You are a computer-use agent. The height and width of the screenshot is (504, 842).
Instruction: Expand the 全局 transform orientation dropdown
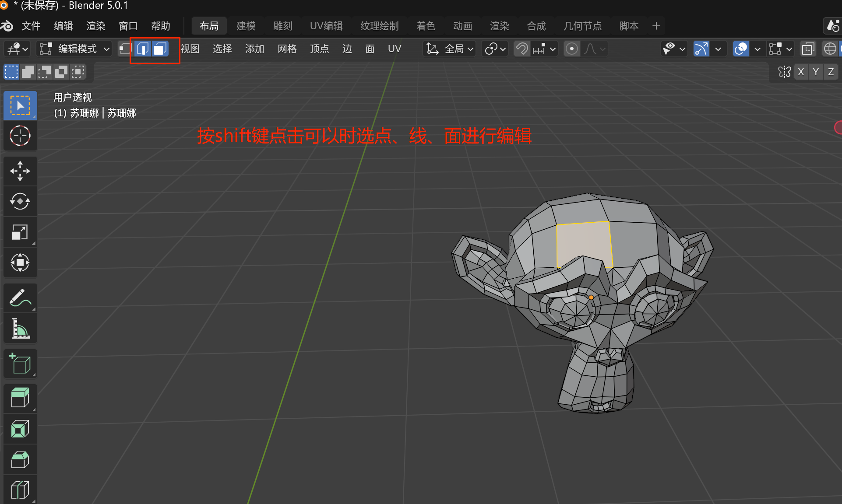click(450, 49)
